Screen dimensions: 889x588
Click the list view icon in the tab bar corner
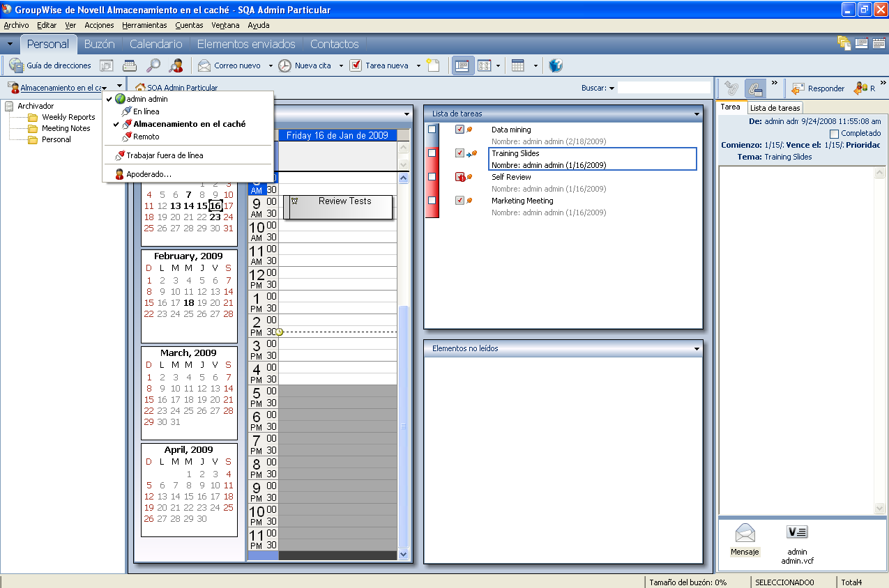[861, 43]
